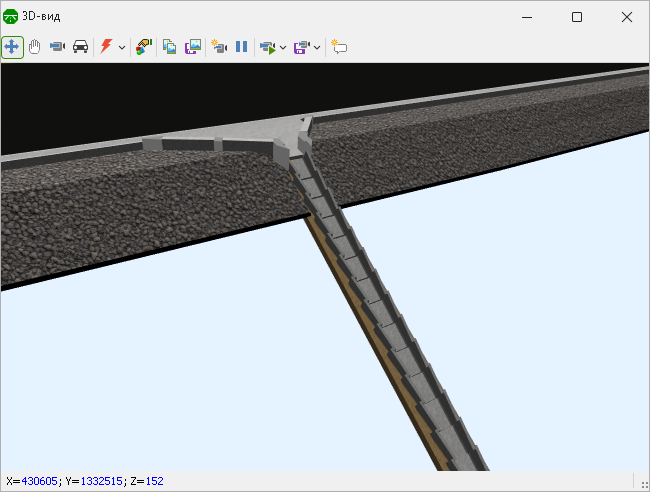The height and width of the screenshot is (492, 650).
Task: Click the red lightning bolt icon
Action: [106, 47]
